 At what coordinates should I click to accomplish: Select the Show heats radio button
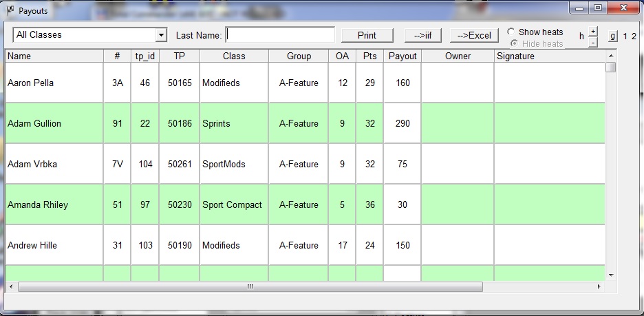pyautogui.click(x=511, y=32)
